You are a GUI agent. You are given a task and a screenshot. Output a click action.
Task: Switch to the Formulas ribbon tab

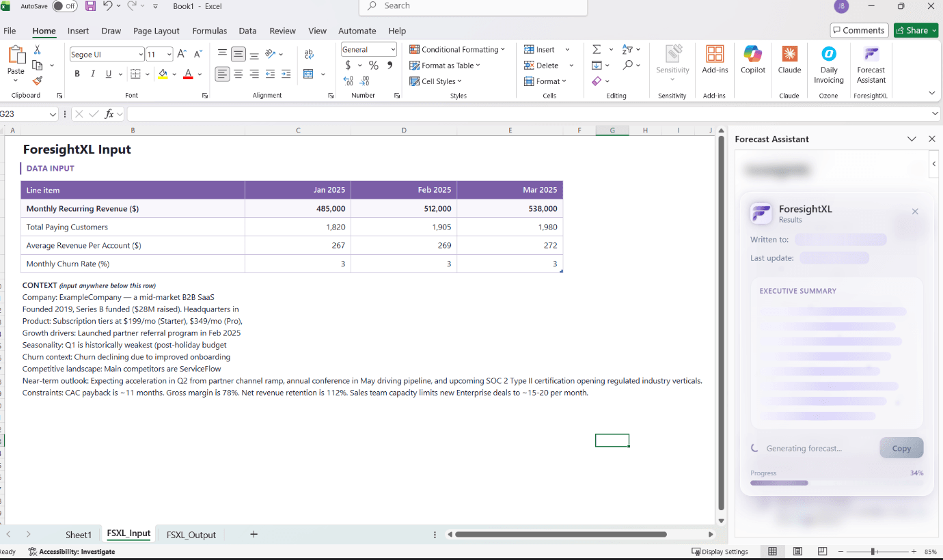pos(209,31)
